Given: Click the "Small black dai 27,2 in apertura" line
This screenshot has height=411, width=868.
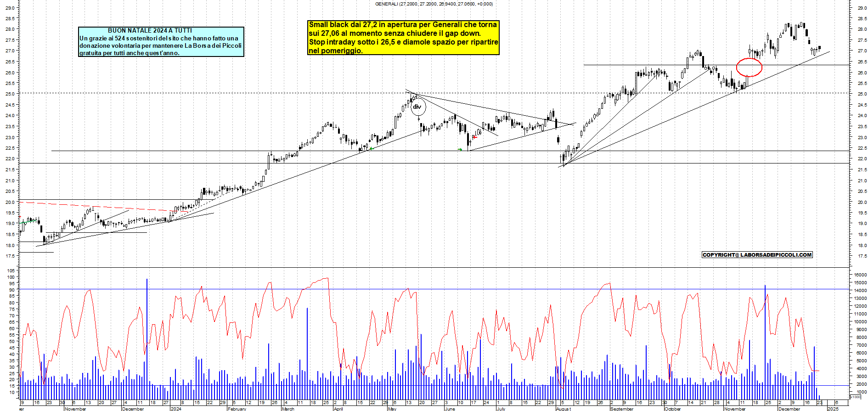Looking at the screenshot, I should (x=403, y=25).
